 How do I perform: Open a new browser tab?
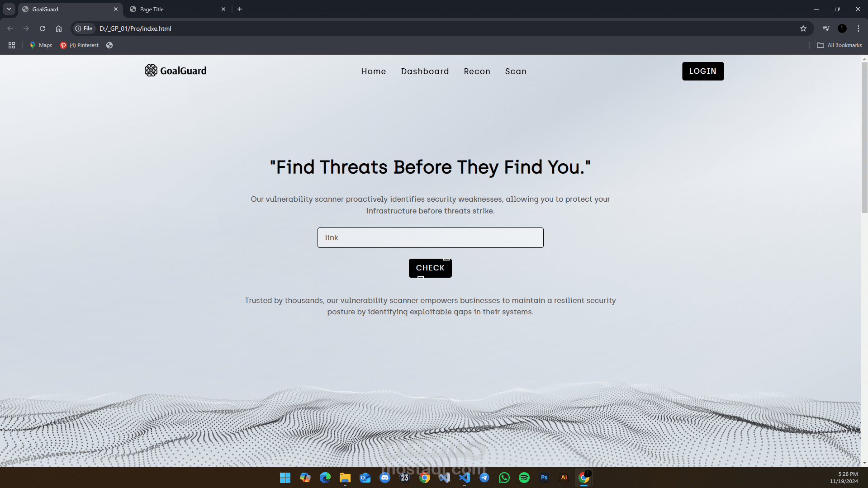click(x=240, y=9)
